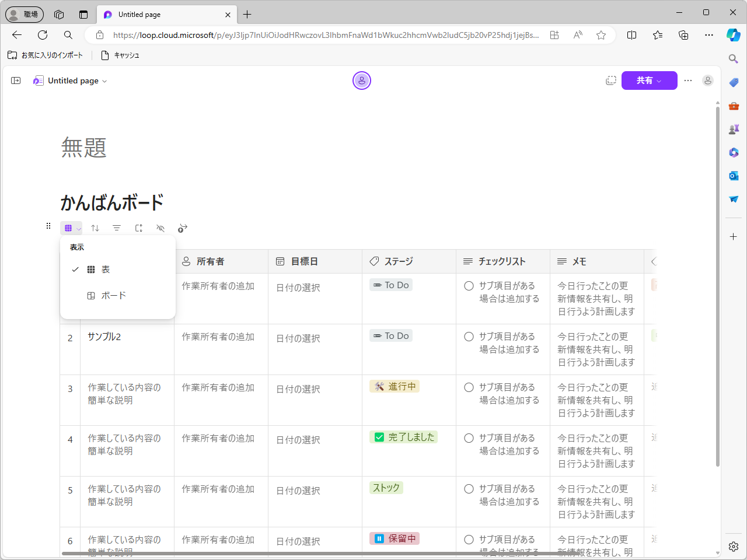Open the Copilot icon in the browser toolbar
The image size is (747, 560).
pos(734,35)
